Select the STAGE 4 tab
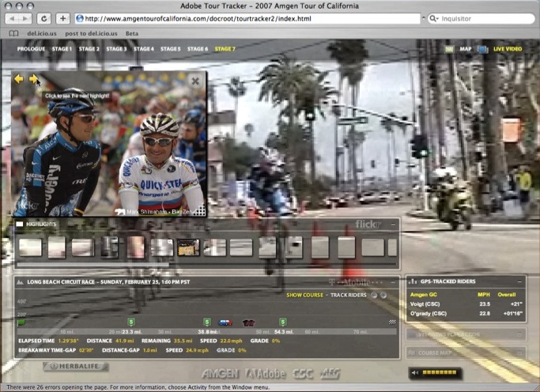540x392 pixels. pos(144,49)
